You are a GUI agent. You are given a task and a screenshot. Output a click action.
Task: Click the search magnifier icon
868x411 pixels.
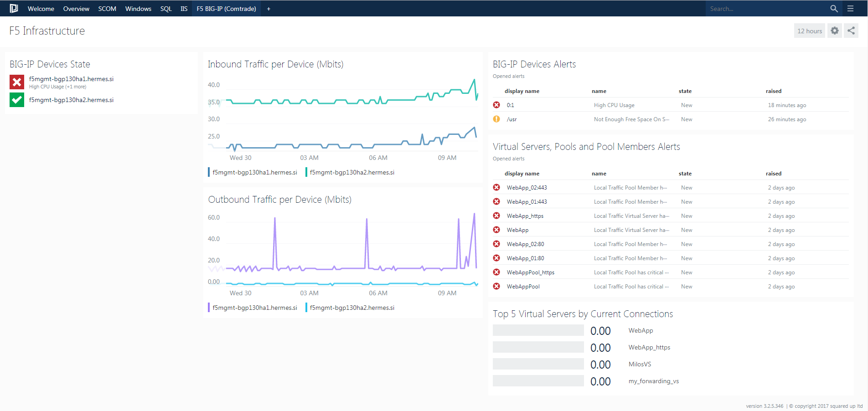[x=834, y=9]
